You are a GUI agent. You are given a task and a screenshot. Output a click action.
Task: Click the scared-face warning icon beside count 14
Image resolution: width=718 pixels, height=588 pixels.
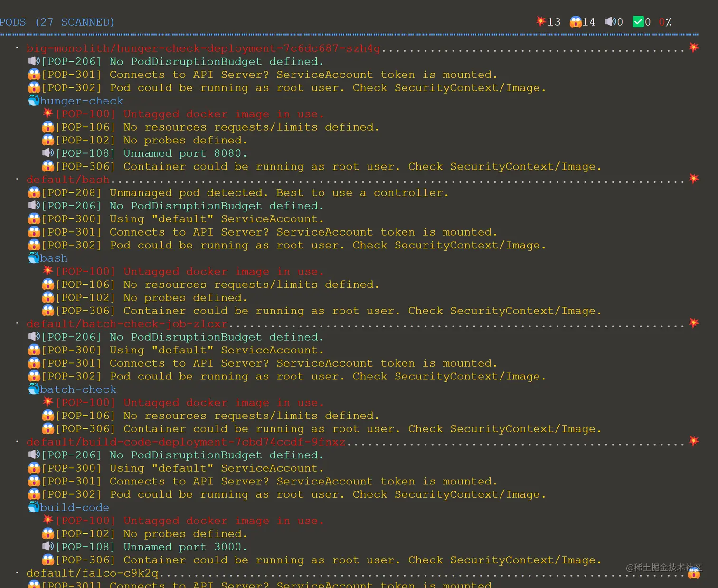click(576, 22)
